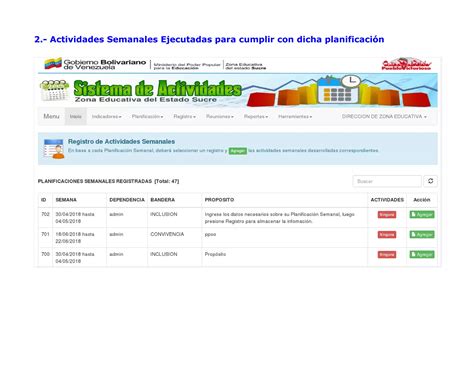Click the ACTIVIDADES column header

coord(387,200)
